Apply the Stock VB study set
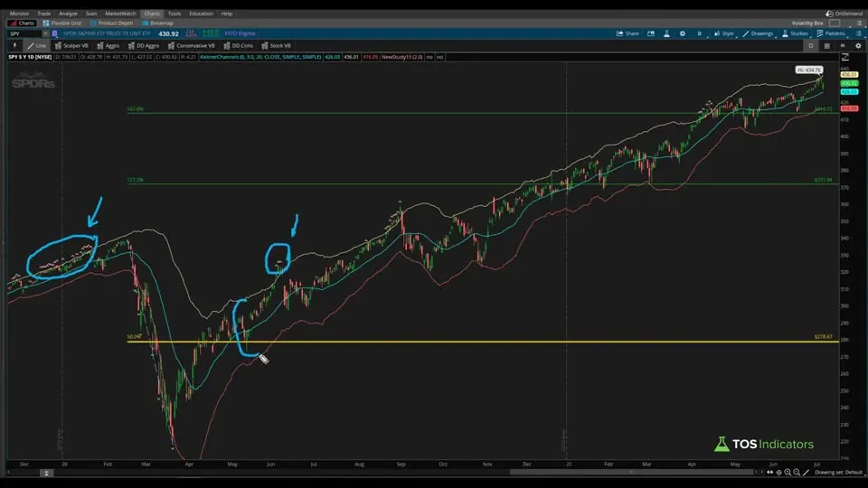The width and height of the screenshot is (868, 488). tap(277, 46)
